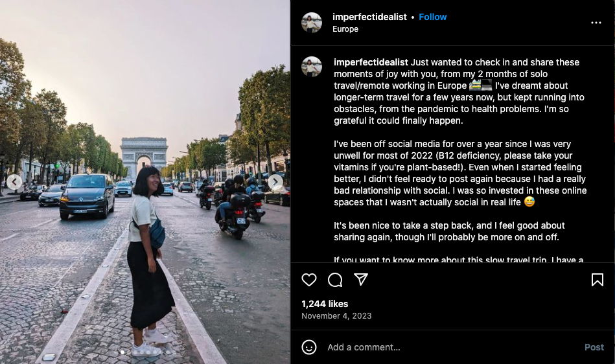Open the Europe location link
615x364 pixels.
click(x=345, y=29)
